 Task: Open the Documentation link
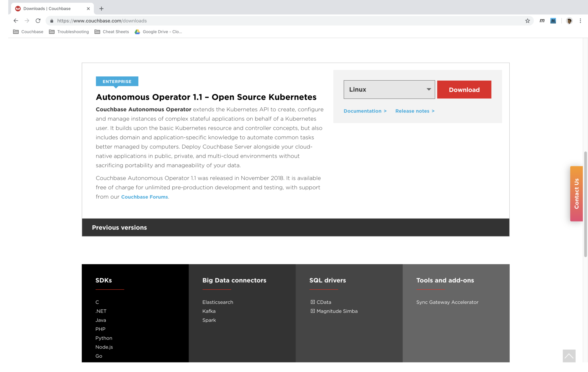point(363,111)
